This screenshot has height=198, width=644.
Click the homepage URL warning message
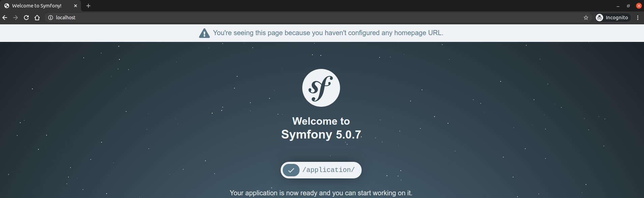pyautogui.click(x=328, y=33)
